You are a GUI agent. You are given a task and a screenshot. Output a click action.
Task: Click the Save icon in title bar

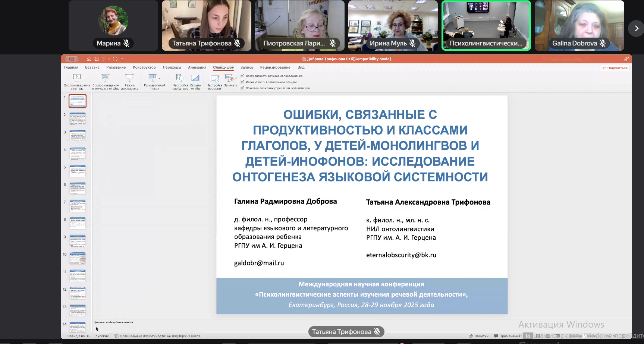[97, 59]
